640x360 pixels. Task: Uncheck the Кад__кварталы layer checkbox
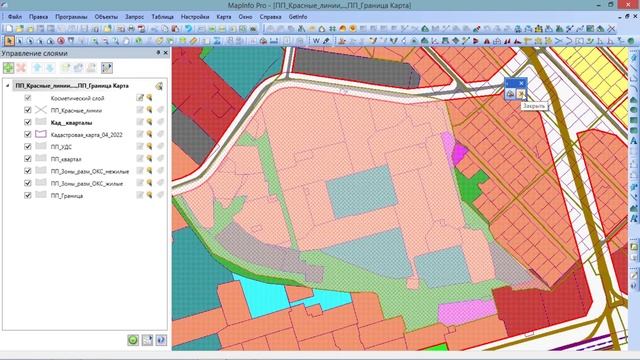tap(28, 122)
